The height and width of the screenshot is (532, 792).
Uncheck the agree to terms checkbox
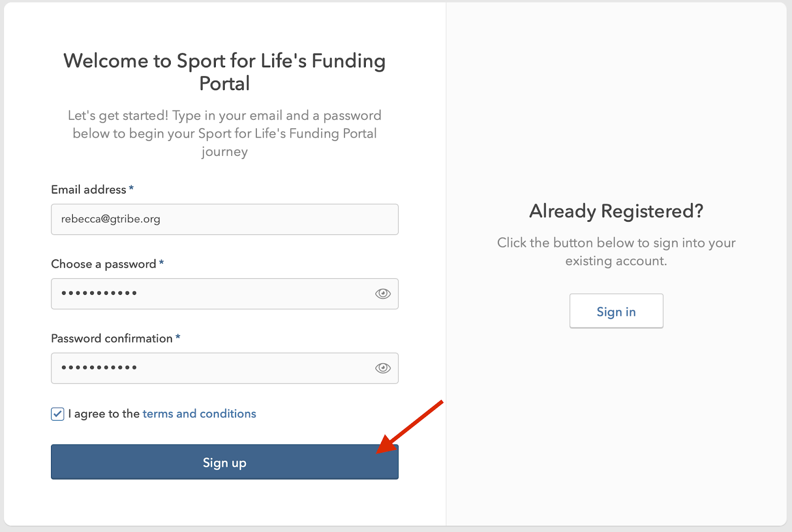pos(57,414)
